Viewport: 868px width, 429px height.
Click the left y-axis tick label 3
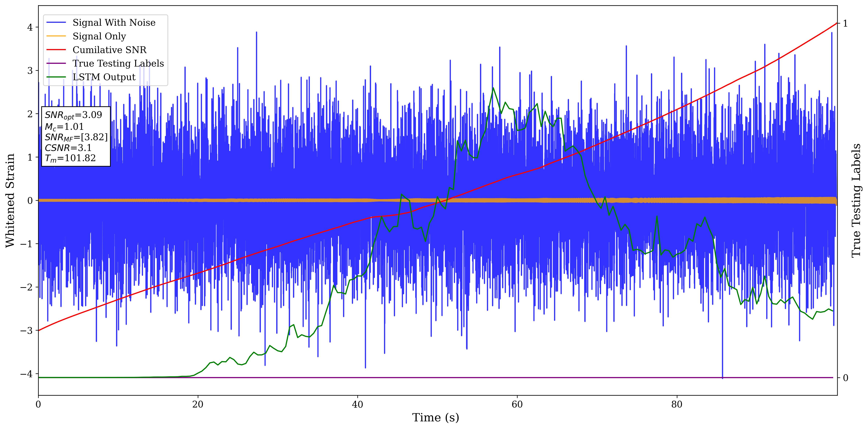pos(30,71)
